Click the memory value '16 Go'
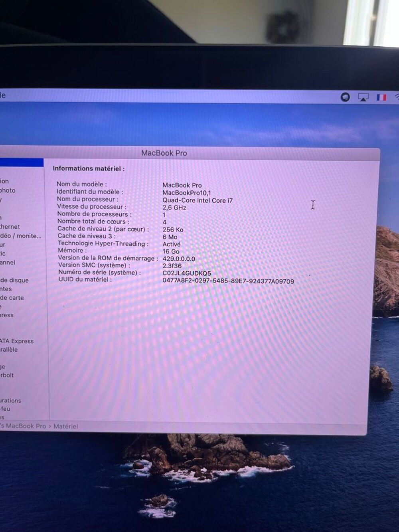This screenshot has height=532, width=399. tap(171, 251)
